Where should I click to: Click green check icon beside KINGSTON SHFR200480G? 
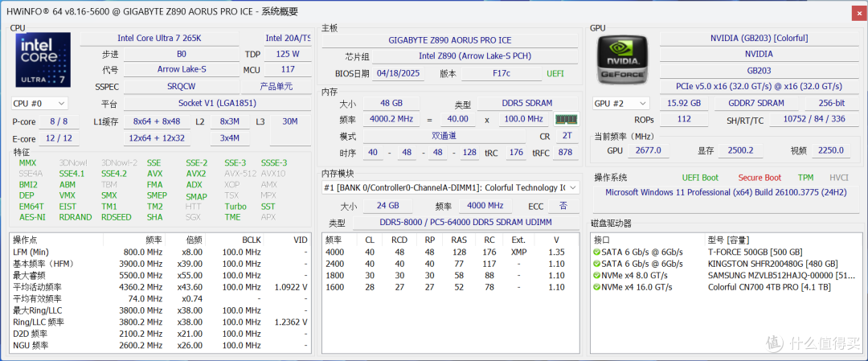[x=596, y=264]
